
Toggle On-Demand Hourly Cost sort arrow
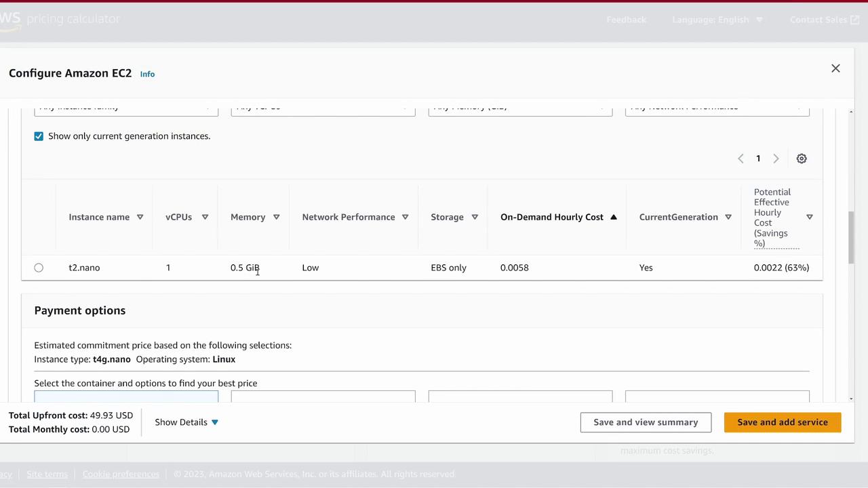(x=613, y=217)
